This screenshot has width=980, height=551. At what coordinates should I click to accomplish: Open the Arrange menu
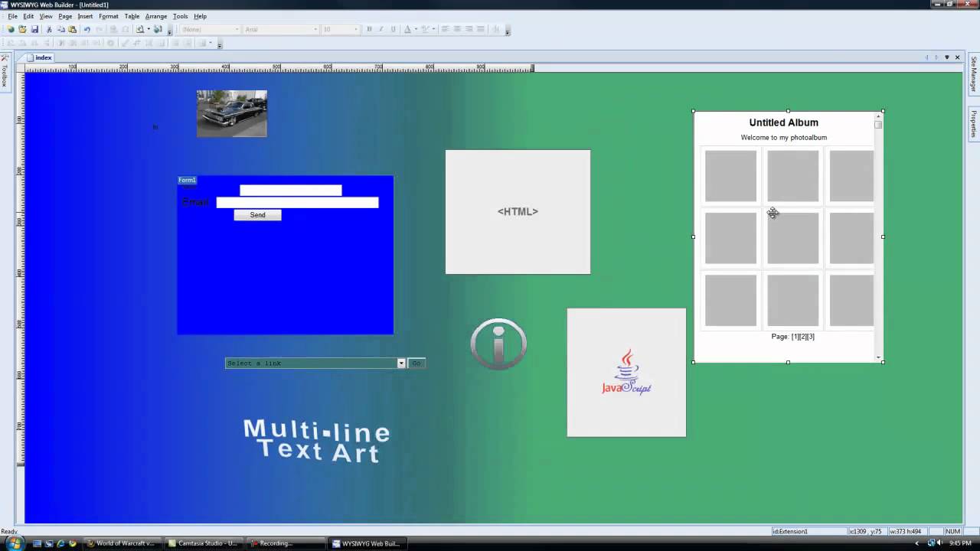point(156,16)
